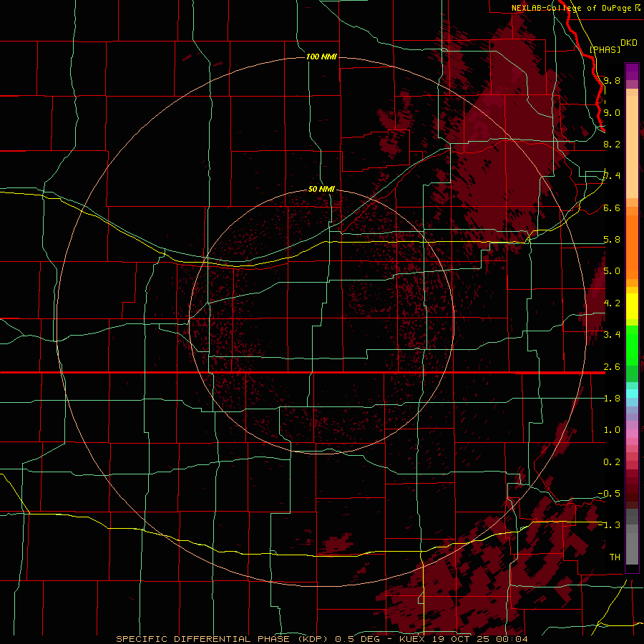Click the 9.8 value on the color scale
Viewport: 644px width, 644px height.
tap(612, 80)
